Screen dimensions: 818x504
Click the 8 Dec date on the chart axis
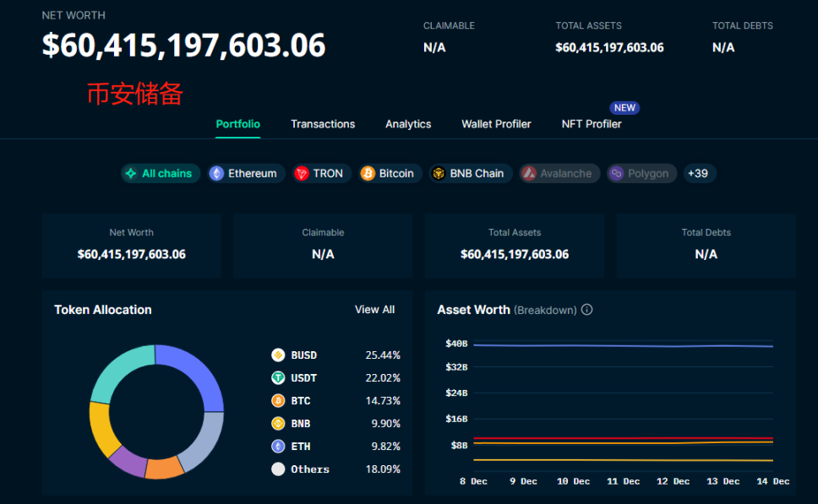(473, 481)
